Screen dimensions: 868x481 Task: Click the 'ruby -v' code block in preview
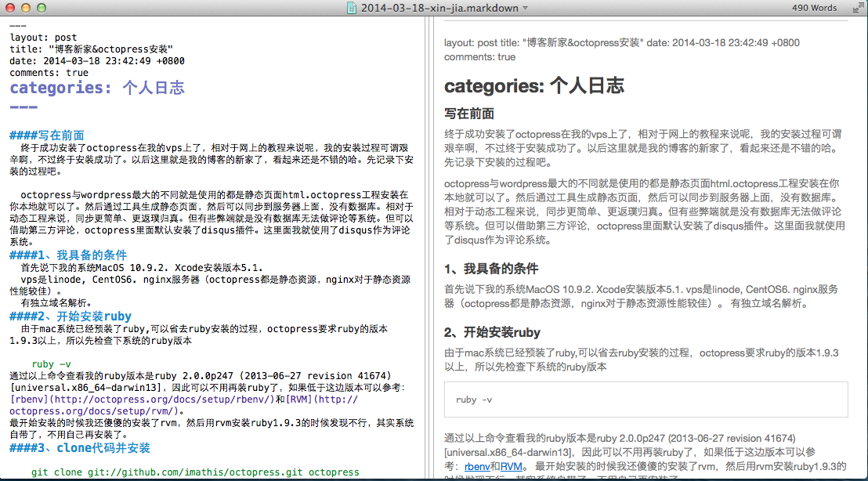click(x=646, y=400)
